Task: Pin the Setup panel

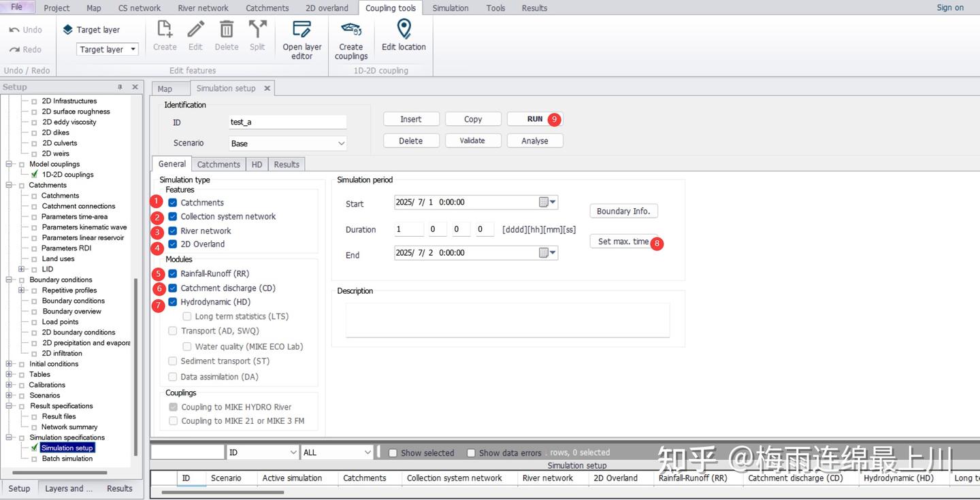Action: [120, 87]
